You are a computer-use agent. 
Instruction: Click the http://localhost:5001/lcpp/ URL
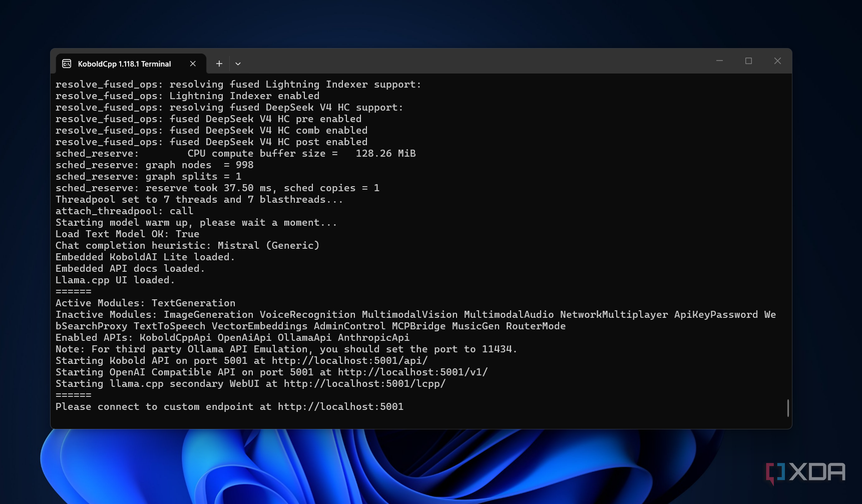point(365,384)
